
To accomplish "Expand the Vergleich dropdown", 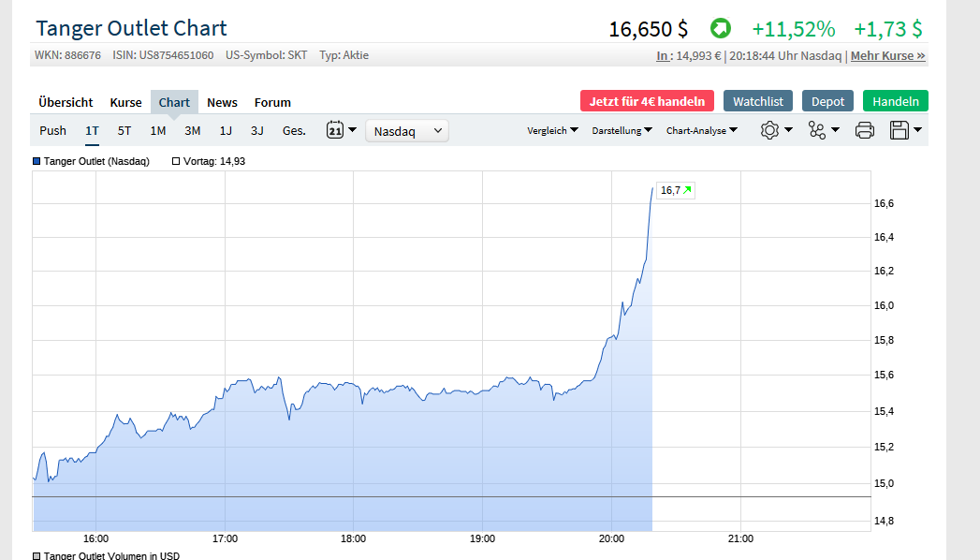I will [x=552, y=130].
